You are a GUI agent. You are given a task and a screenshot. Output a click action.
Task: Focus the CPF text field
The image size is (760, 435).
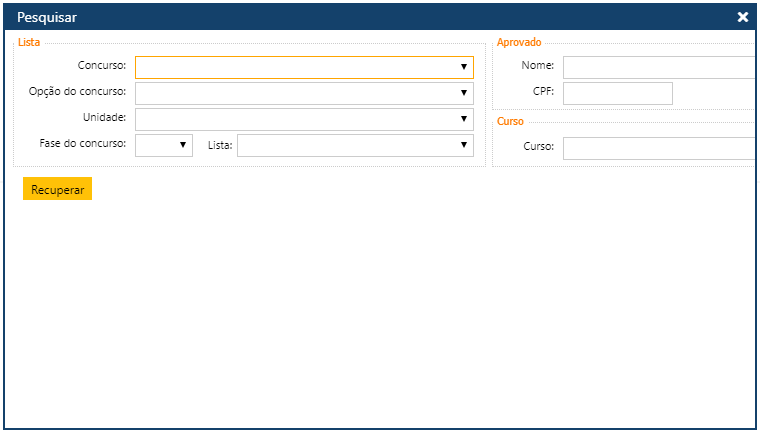617,93
